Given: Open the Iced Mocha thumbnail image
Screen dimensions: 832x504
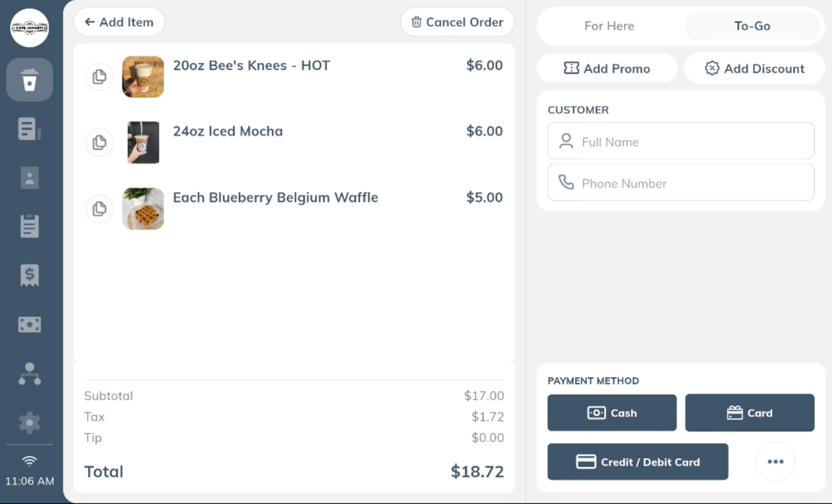Looking at the screenshot, I should click(x=143, y=143).
